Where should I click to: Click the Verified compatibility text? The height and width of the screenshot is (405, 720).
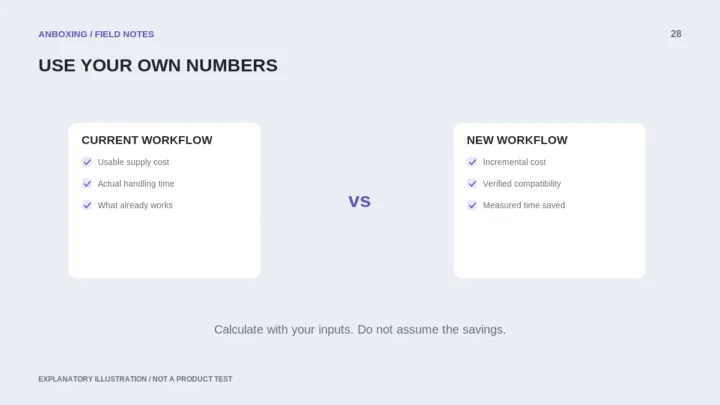[522, 184]
